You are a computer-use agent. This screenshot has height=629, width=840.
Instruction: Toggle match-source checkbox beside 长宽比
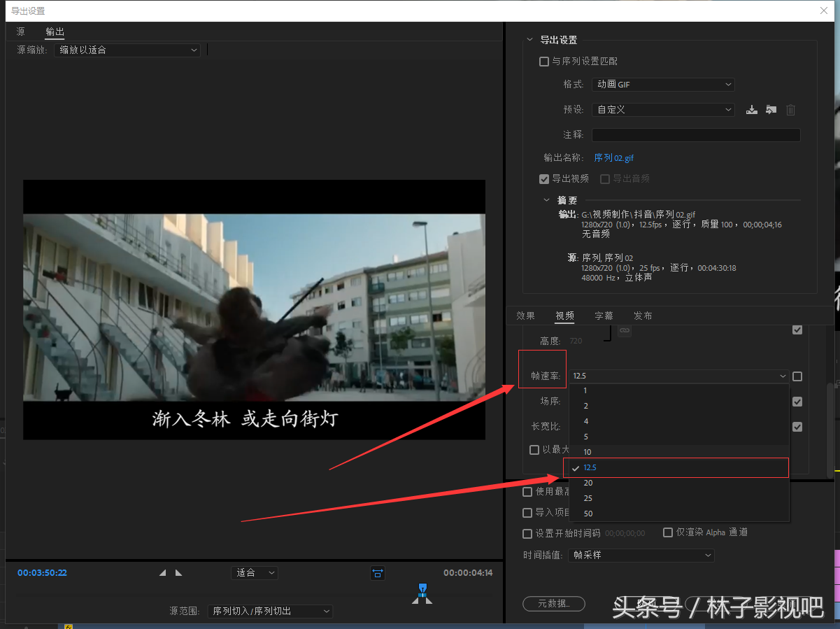tap(797, 427)
